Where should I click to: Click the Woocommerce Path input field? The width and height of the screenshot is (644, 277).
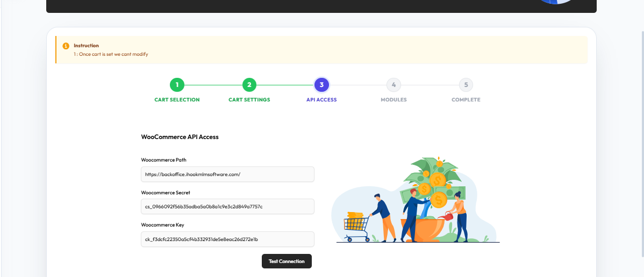tap(227, 174)
